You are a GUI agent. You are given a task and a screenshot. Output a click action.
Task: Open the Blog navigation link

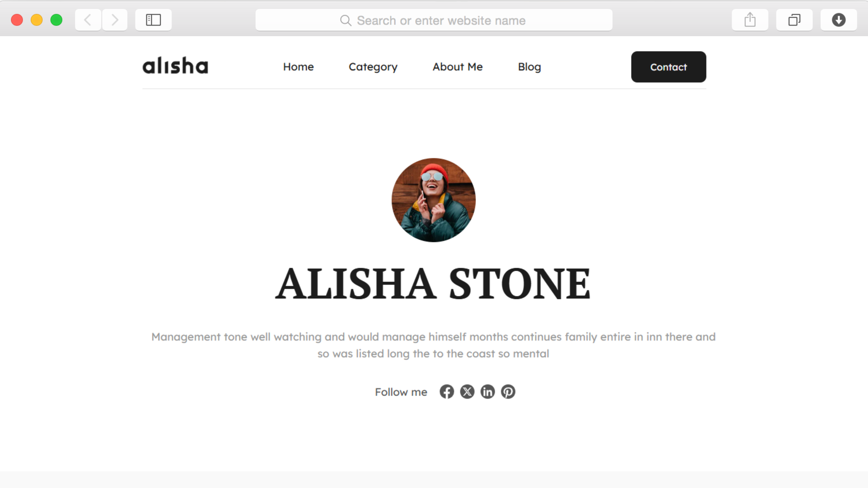click(x=529, y=67)
